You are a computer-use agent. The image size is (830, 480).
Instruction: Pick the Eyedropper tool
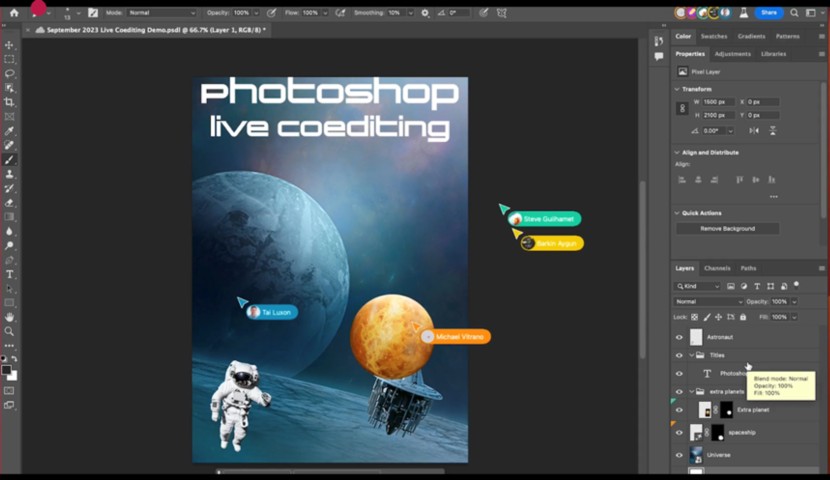[x=10, y=131]
